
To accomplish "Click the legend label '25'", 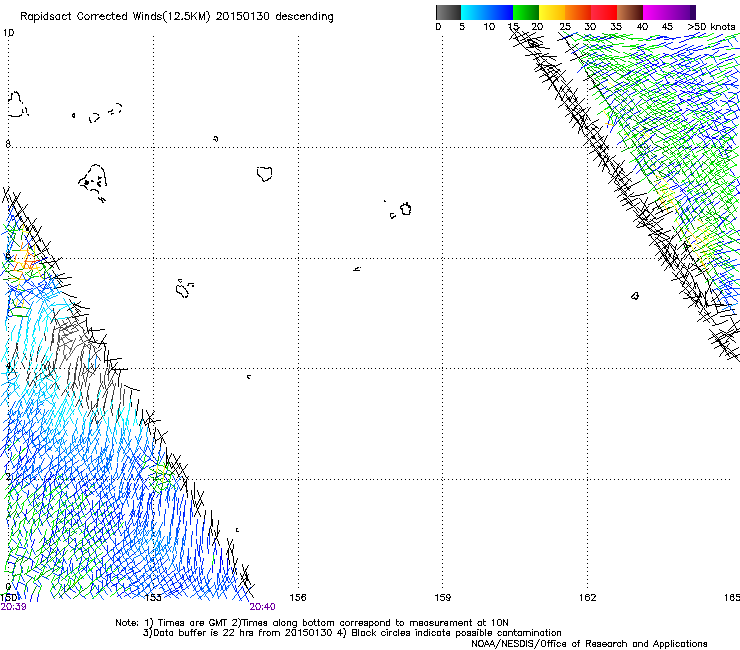I will click(565, 27).
